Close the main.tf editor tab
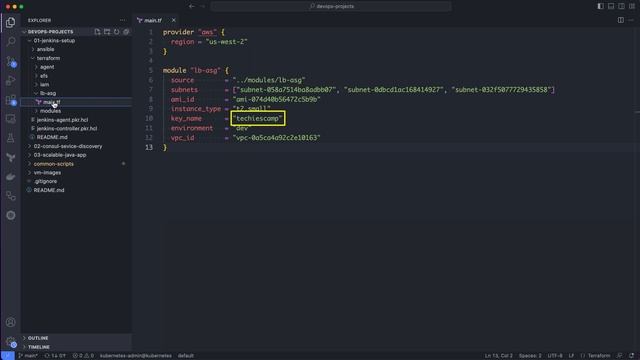640x360 pixels. click(173, 20)
